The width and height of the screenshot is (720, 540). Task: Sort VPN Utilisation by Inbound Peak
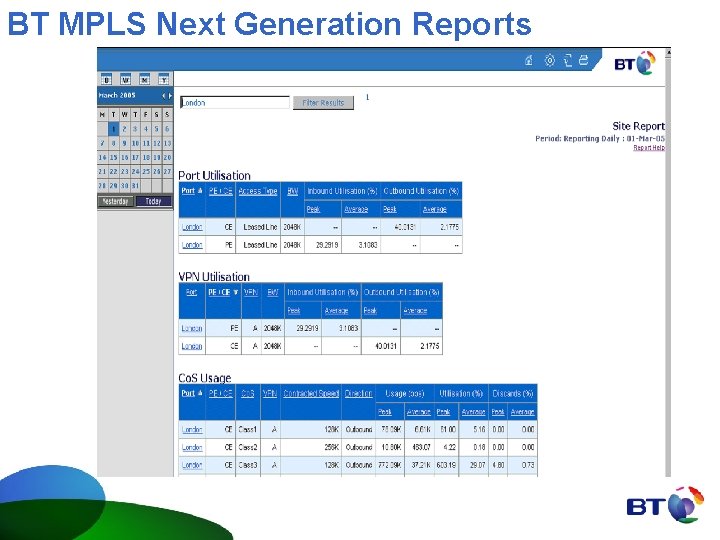point(294,311)
